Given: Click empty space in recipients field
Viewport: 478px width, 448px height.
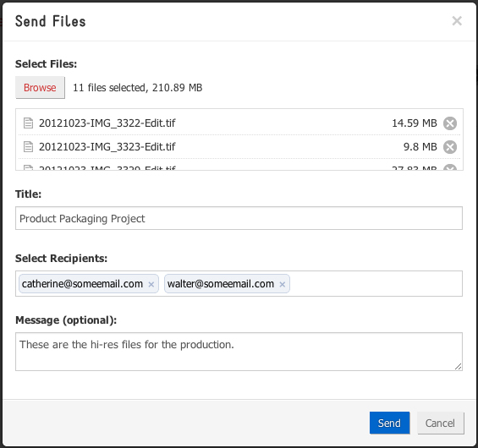Looking at the screenshot, I should (376, 283).
